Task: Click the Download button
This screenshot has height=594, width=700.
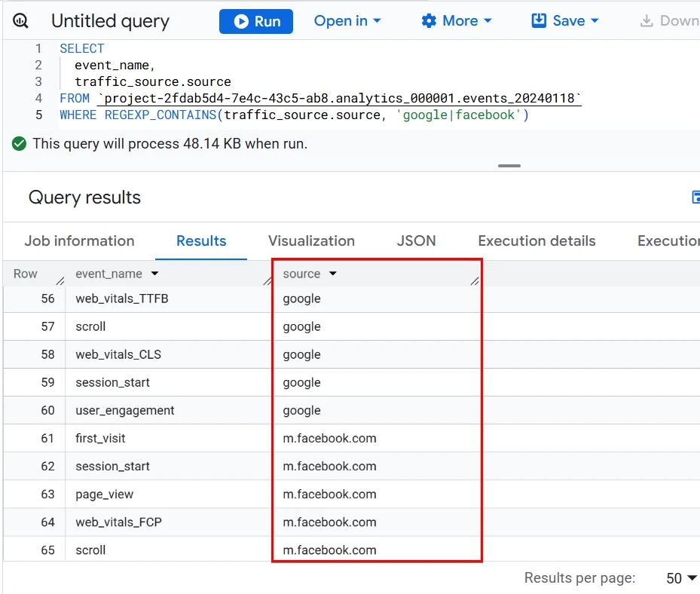Action: pyautogui.click(x=669, y=21)
